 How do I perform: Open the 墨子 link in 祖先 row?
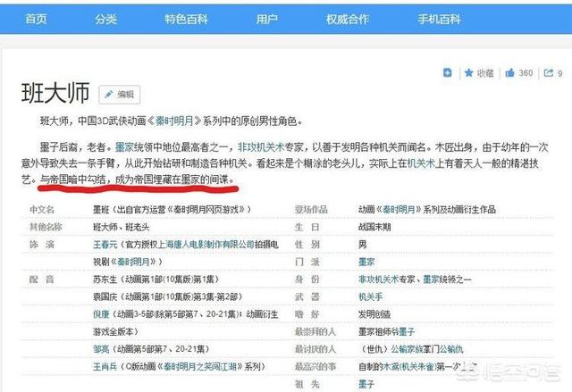pyautogui.click(x=366, y=384)
